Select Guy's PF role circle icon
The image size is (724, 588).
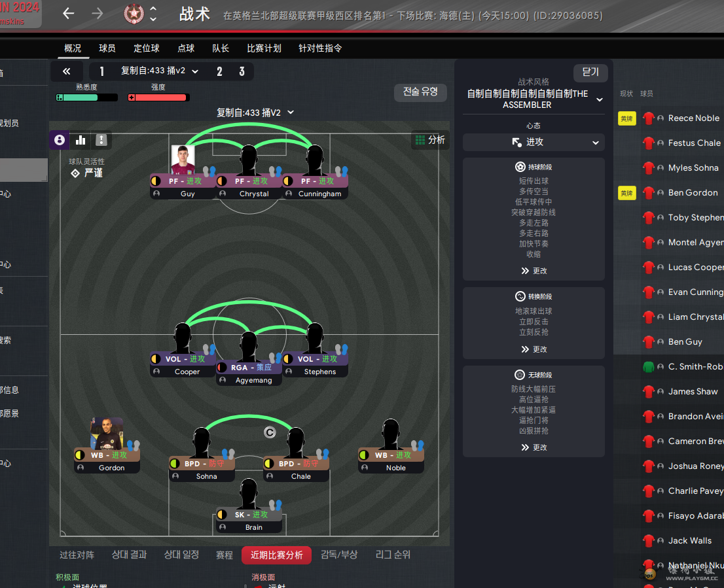click(156, 181)
